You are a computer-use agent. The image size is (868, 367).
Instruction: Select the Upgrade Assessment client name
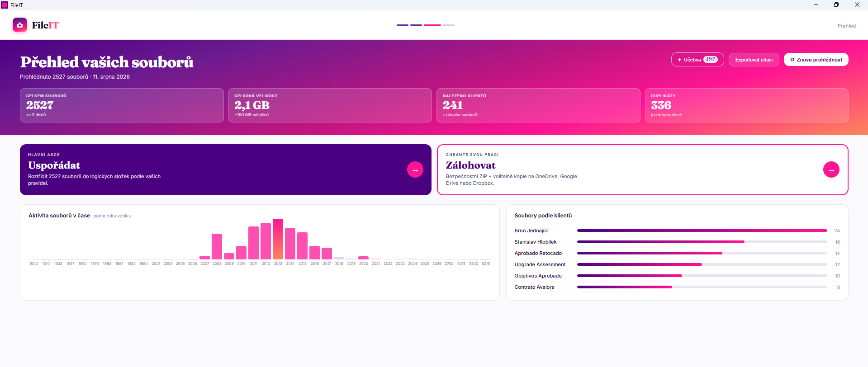click(x=540, y=264)
